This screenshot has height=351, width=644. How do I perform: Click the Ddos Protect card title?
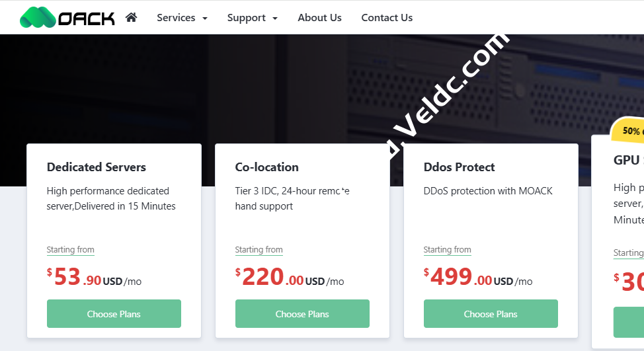[460, 167]
